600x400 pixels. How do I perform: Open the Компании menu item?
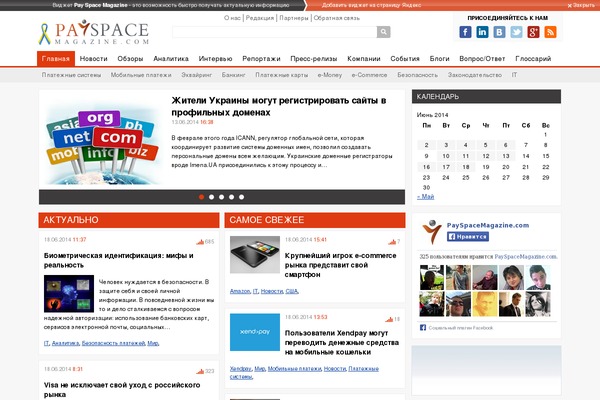(x=364, y=59)
